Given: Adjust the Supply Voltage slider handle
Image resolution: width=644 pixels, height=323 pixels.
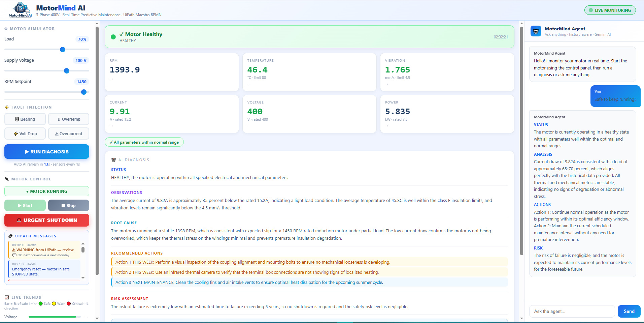Looking at the screenshot, I should click(x=67, y=71).
